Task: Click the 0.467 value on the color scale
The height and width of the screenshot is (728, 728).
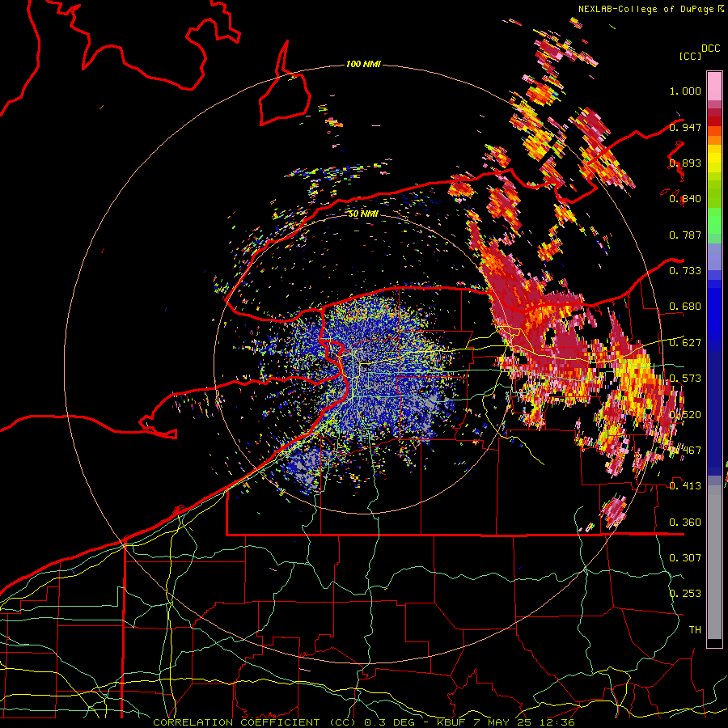Action: 685,451
